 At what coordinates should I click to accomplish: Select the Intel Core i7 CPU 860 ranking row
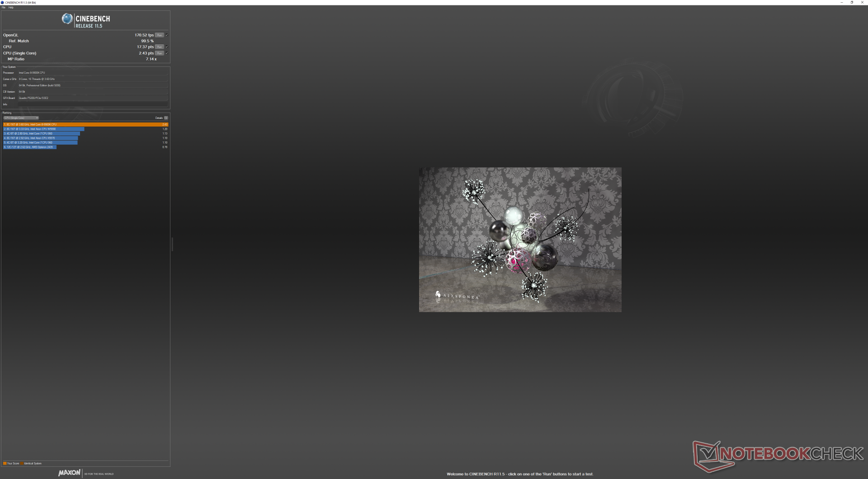(86, 133)
